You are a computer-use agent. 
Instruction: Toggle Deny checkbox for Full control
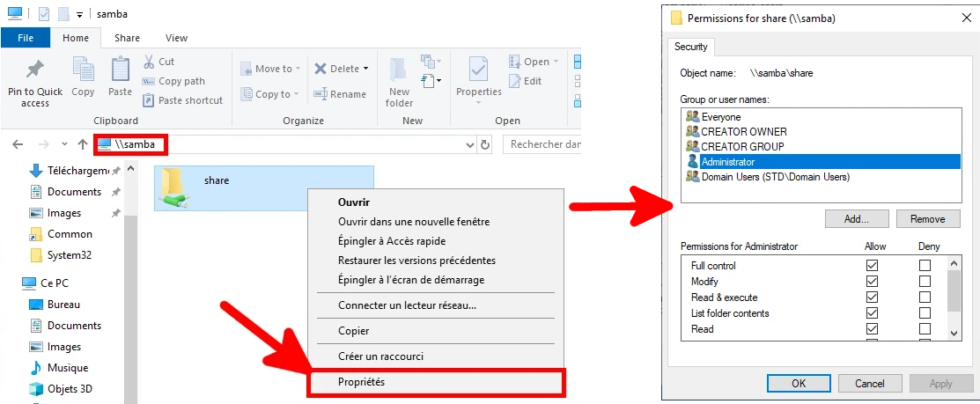pyautogui.click(x=925, y=266)
